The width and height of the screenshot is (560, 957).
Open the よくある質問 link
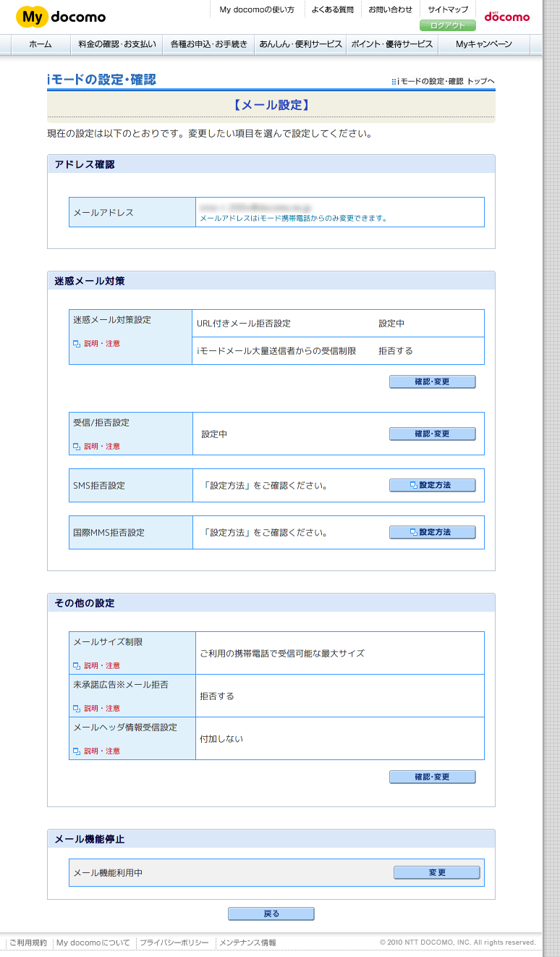click(x=333, y=9)
